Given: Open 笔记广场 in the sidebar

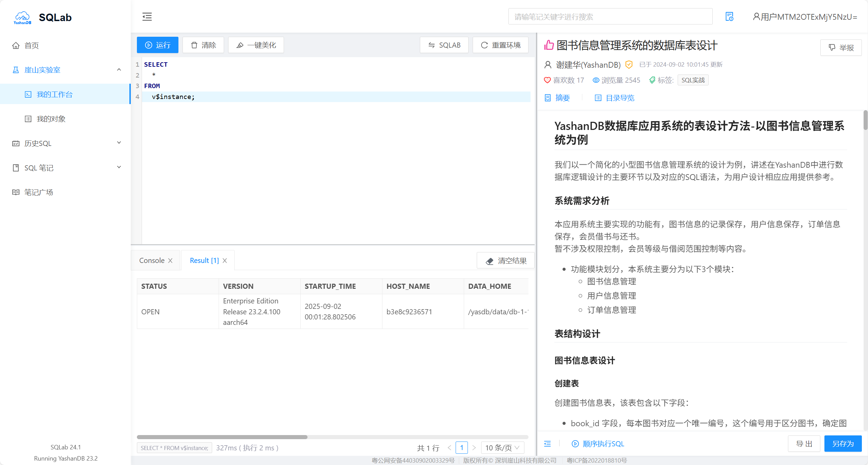Looking at the screenshot, I should 65,192.
